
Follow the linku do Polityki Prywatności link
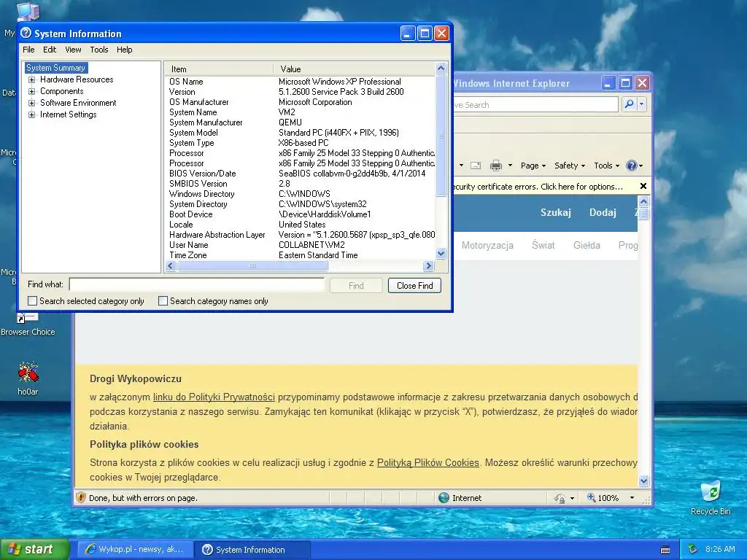(x=214, y=397)
